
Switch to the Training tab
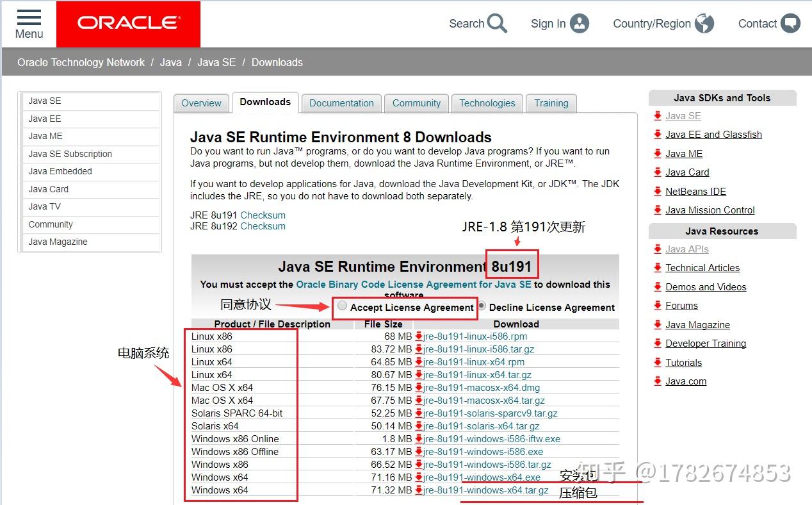551,103
